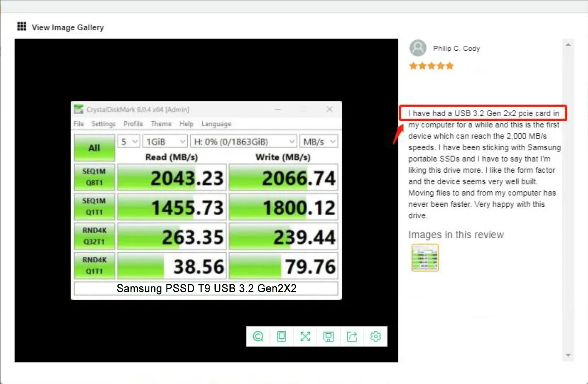
Task: Click the Read (MB/s) column header
Action: (x=172, y=157)
